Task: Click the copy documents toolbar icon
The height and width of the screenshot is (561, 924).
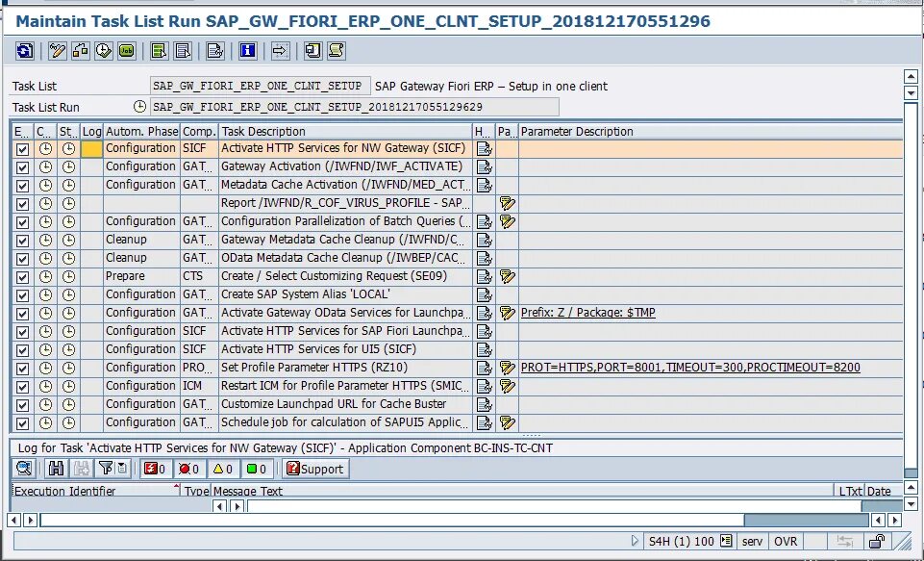Action: (312, 51)
